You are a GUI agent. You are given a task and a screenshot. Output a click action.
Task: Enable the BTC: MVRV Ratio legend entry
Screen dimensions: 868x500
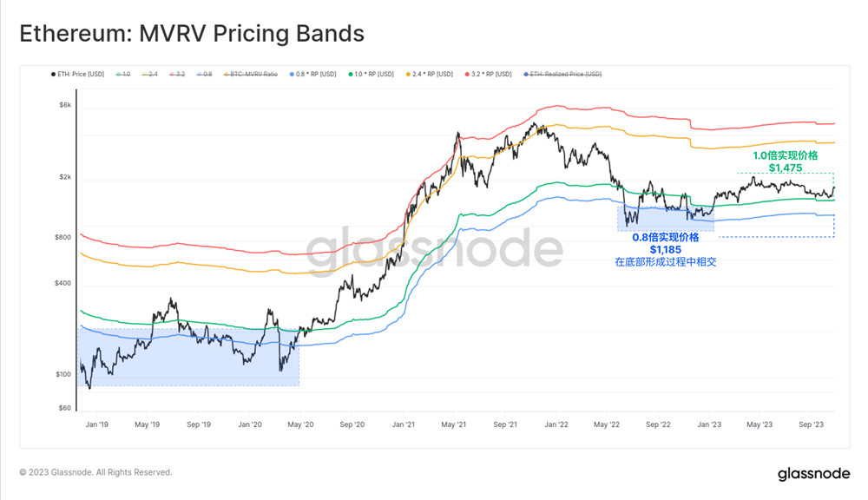(251, 74)
